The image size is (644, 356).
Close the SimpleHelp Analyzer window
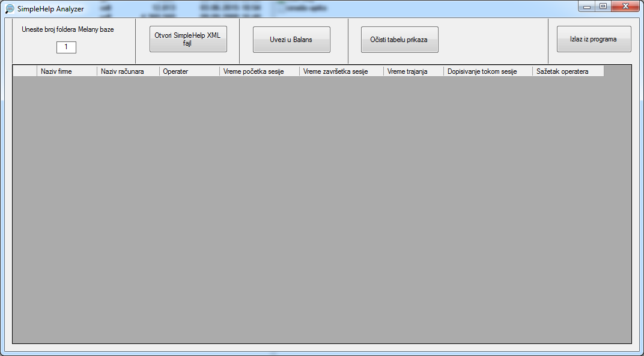625,7
